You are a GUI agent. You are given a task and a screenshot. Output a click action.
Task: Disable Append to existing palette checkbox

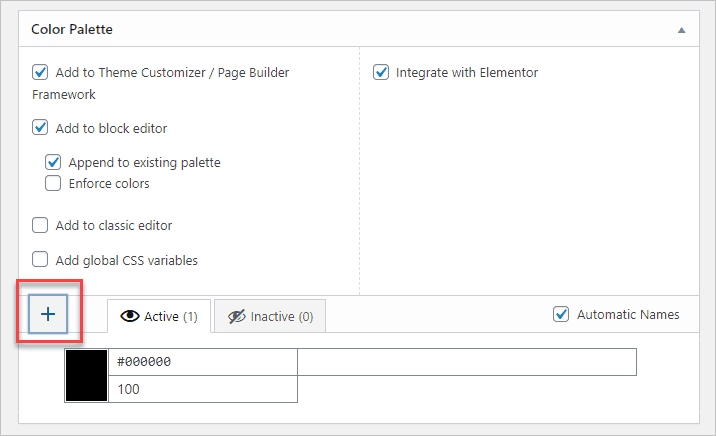click(x=53, y=162)
